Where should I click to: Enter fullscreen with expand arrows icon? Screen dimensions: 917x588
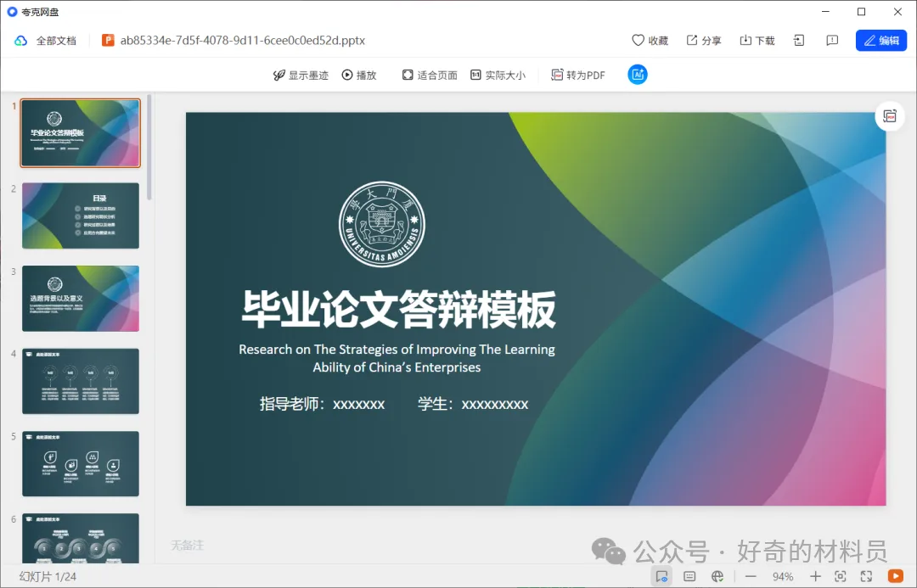point(866,576)
